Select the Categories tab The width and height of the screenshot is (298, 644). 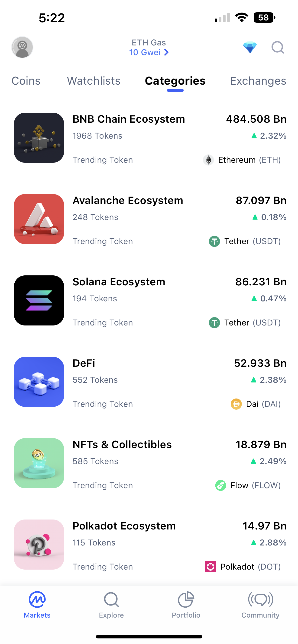click(x=175, y=81)
